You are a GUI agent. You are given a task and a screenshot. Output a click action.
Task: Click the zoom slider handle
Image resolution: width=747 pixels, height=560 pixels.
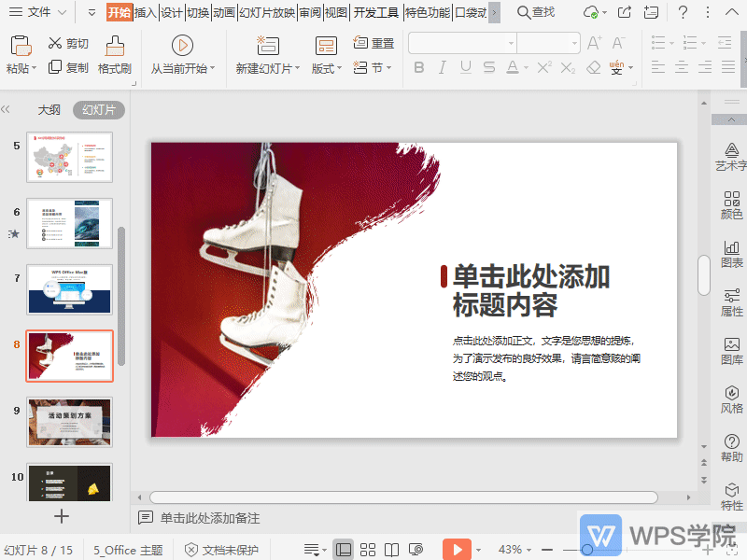click(587, 550)
